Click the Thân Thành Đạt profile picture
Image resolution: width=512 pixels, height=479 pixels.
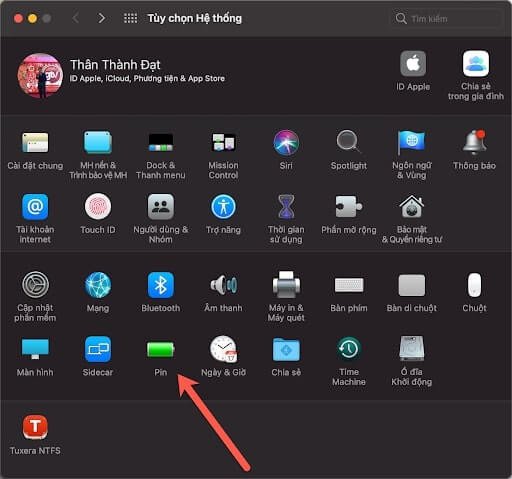tap(40, 76)
